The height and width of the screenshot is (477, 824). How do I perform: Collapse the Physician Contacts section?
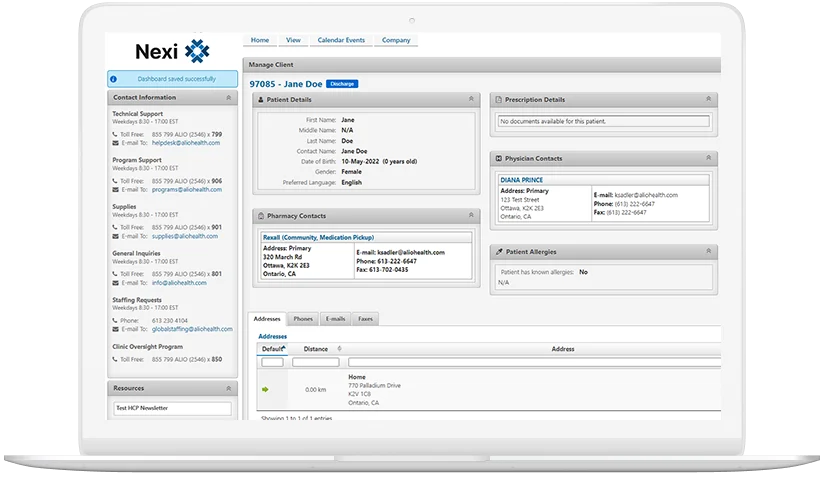click(x=709, y=158)
